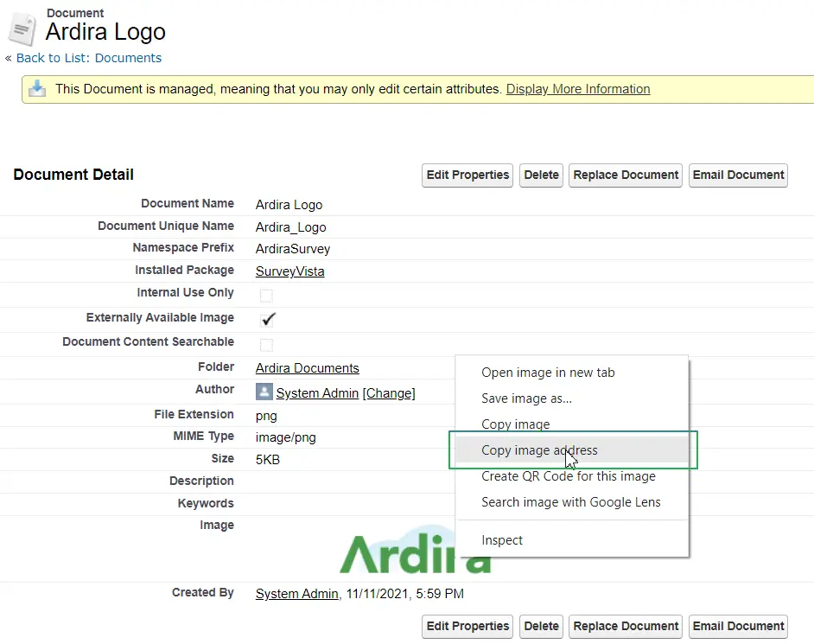Viewport: 814px width, 644px height.
Task: Click Inspect in the context menu
Action: (502, 540)
